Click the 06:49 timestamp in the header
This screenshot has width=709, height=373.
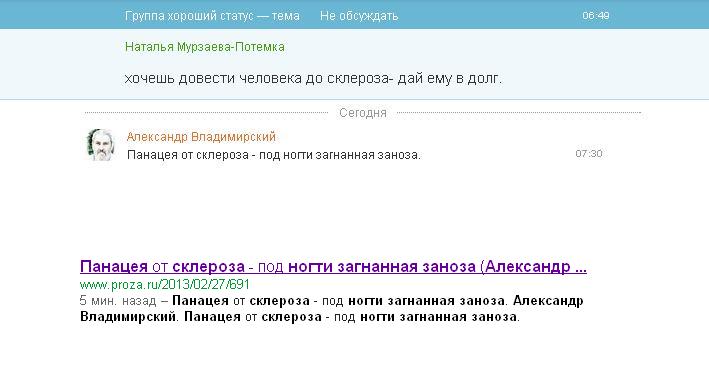pyautogui.click(x=596, y=15)
